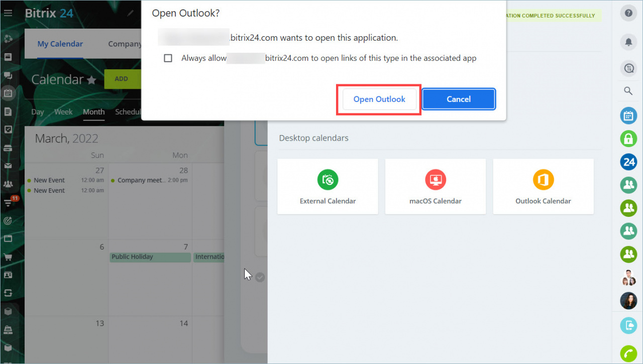643x364 pixels.
Task: Open the blue 24 chat icon in right panel
Action: (628, 162)
